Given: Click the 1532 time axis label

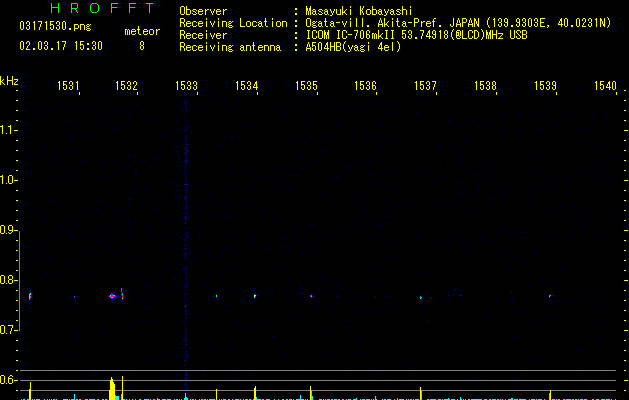Looking at the screenshot, I should click(126, 86).
